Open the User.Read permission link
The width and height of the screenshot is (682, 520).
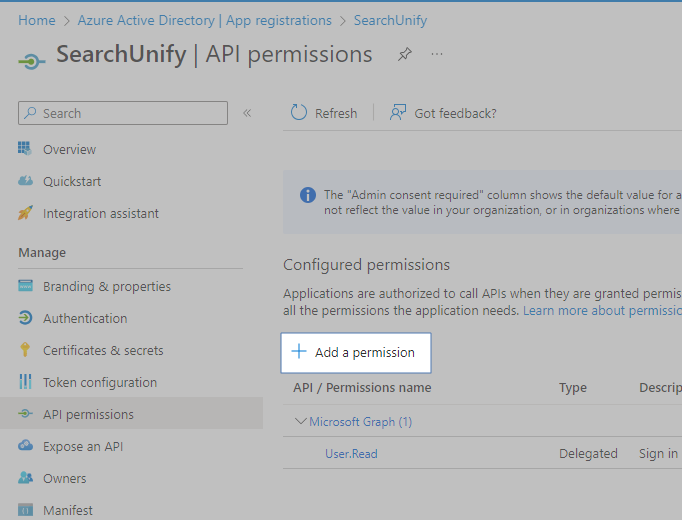pos(351,453)
